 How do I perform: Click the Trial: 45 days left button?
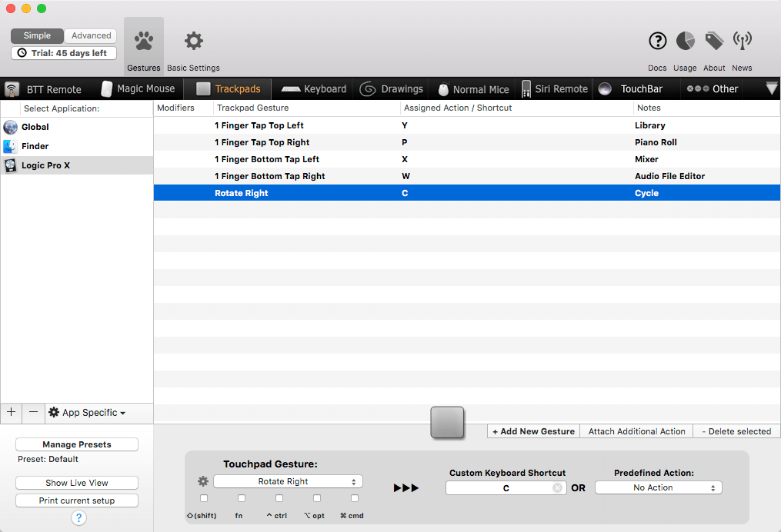tap(64, 53)
